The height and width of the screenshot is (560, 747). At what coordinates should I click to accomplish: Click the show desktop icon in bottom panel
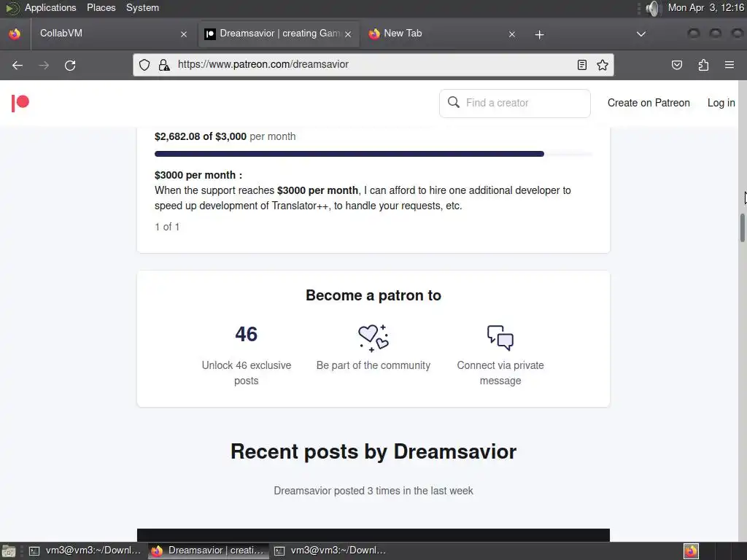(9, 551)
